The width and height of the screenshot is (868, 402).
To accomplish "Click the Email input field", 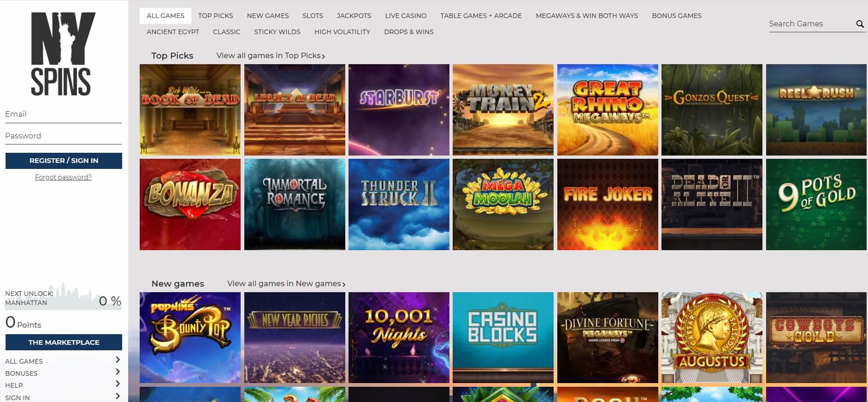I will pos(63,114).
